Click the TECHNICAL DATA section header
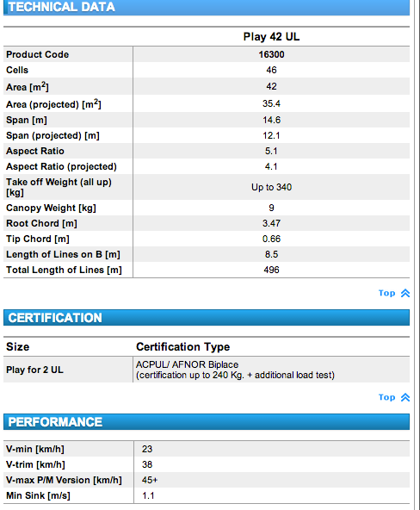 point(207,7)
